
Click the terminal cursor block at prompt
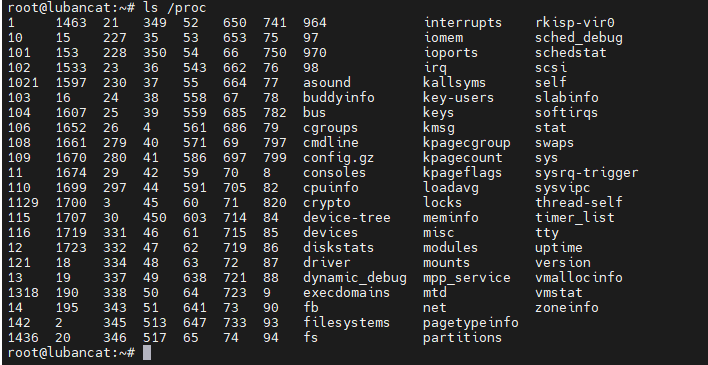coord(147,353)
